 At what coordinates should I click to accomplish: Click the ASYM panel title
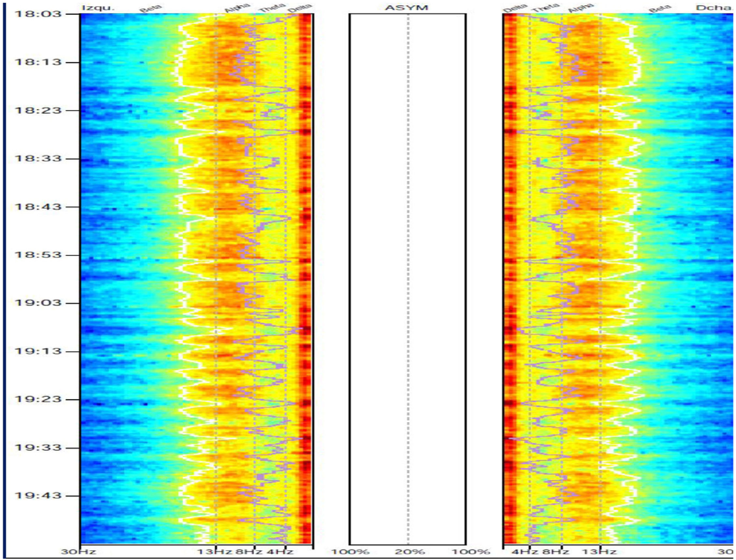pos(407,7)
